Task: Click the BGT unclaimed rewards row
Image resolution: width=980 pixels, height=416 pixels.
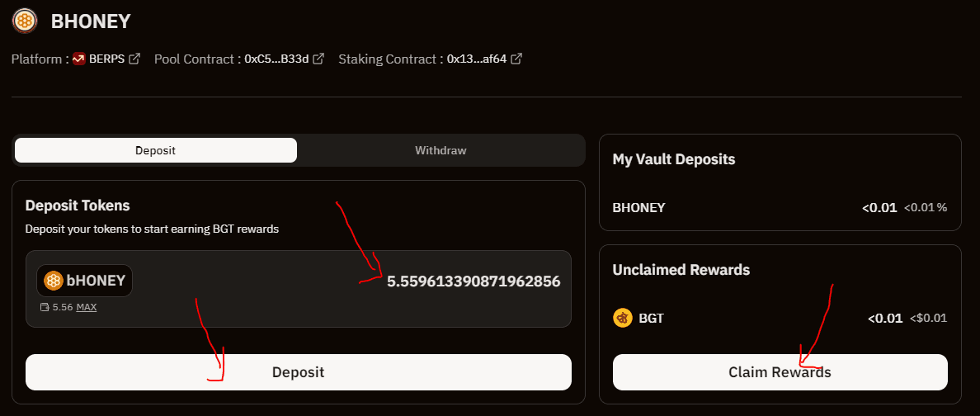Action: (780, 318)
